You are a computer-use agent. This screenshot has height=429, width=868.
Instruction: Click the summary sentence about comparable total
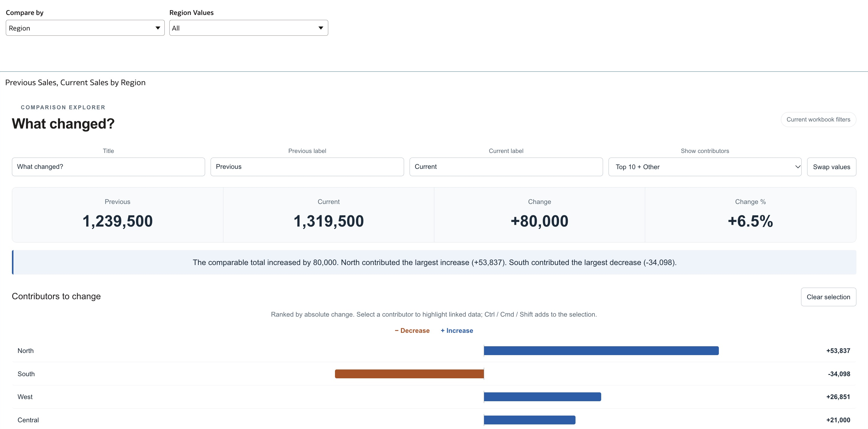tap(434, 262)
